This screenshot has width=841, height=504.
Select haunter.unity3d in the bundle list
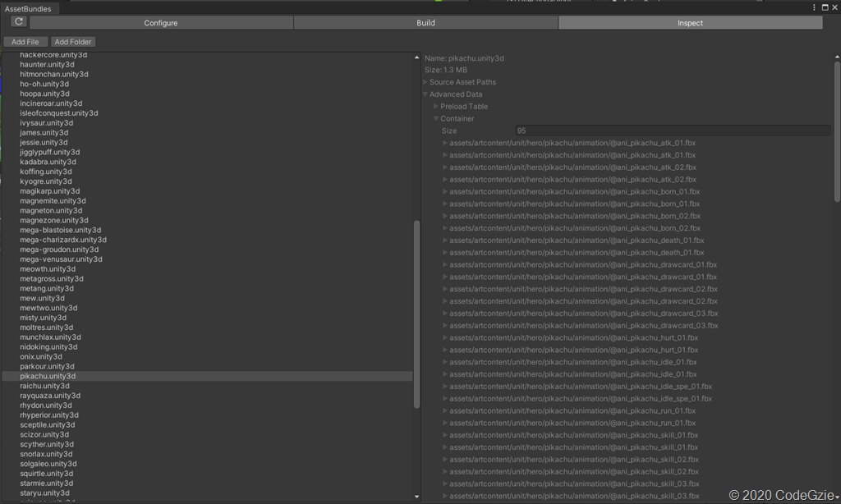47,64
